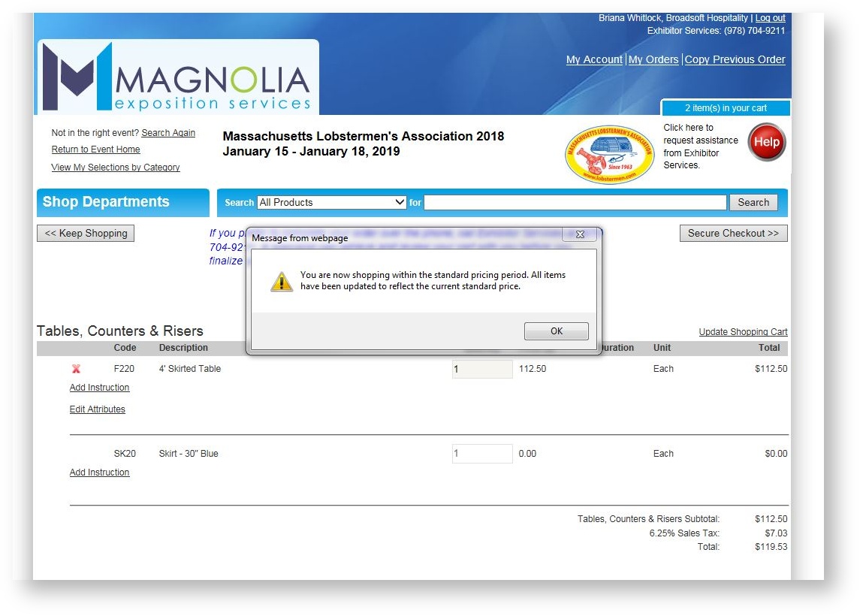860x616 pixels.
Task: Open the My Account menu link
Action: coord(594,59)
